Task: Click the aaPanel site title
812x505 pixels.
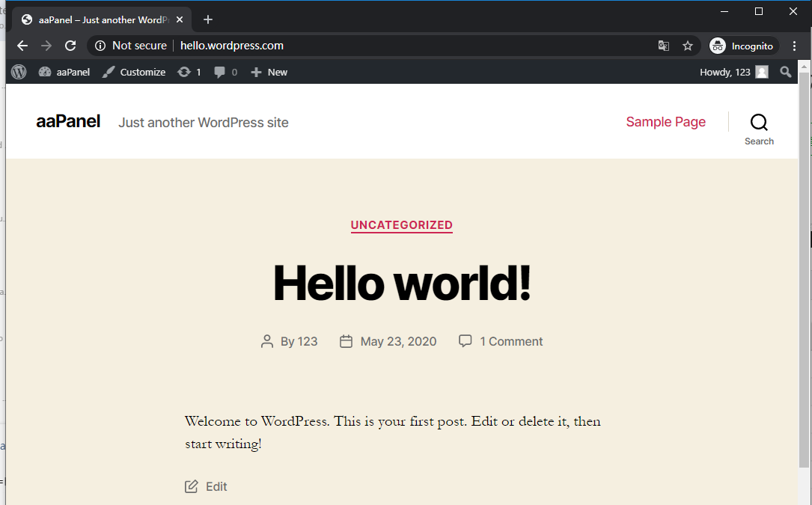Action: point(68,122)
